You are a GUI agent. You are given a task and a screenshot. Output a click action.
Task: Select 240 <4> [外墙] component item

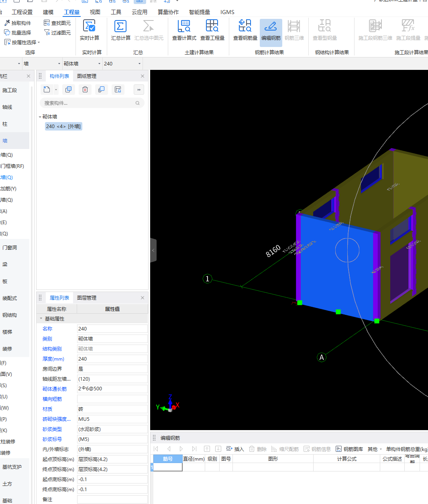click(63, 127)
